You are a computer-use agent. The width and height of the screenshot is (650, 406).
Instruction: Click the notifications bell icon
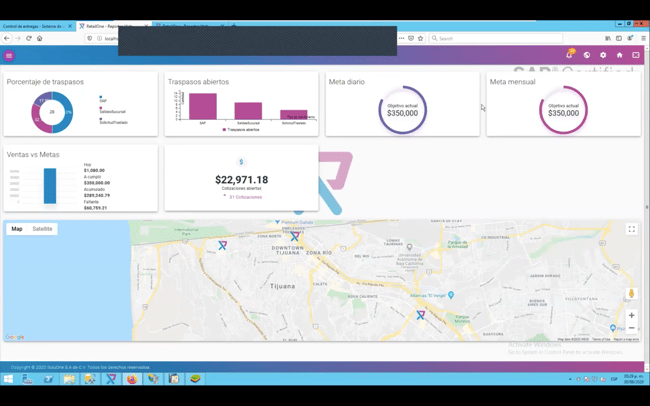click(569, 55)
